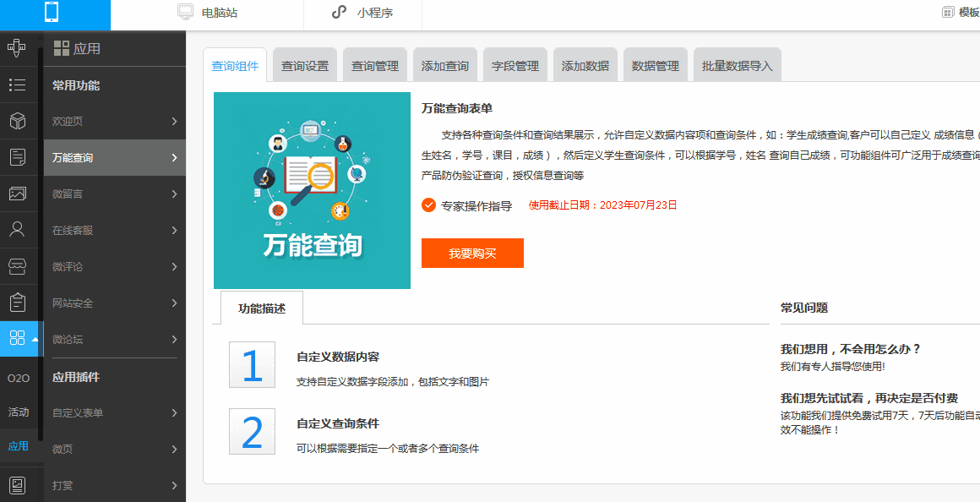
Task: Open the design brush tool in sidebar
Action: coord(17,48)
